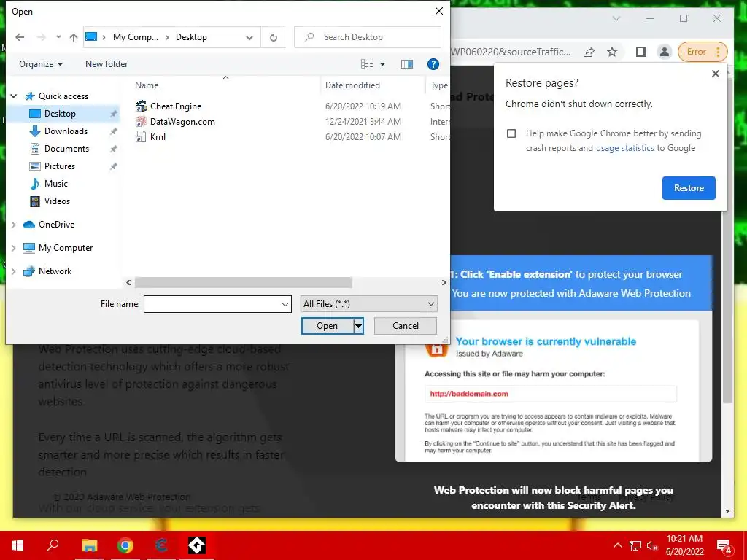747x560 pixels.
Task: Select OneDrive in navigation pane
Action: pyautogui.click(x=56, y=225)
